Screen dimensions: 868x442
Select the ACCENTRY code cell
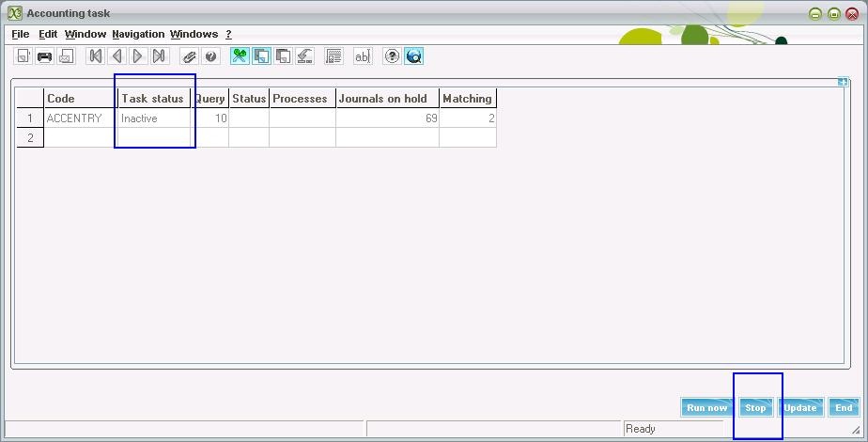pyautogui.click(x=80, y=118)
